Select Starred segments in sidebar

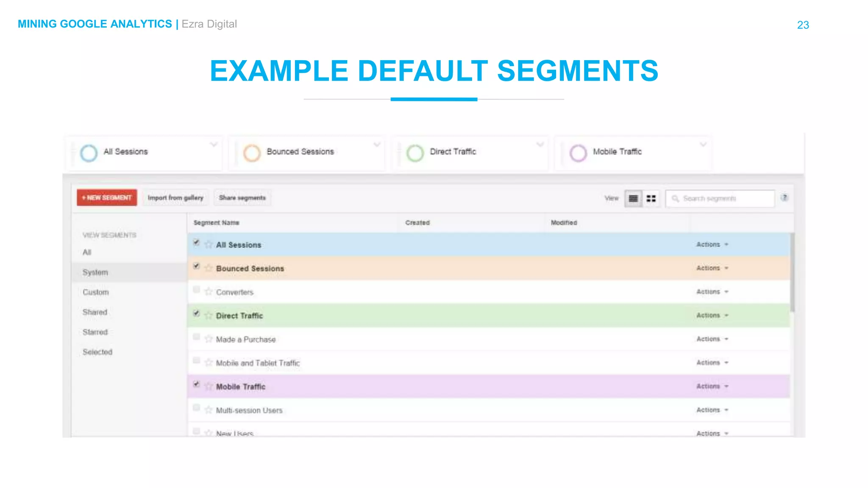click(x=95, y=332)
